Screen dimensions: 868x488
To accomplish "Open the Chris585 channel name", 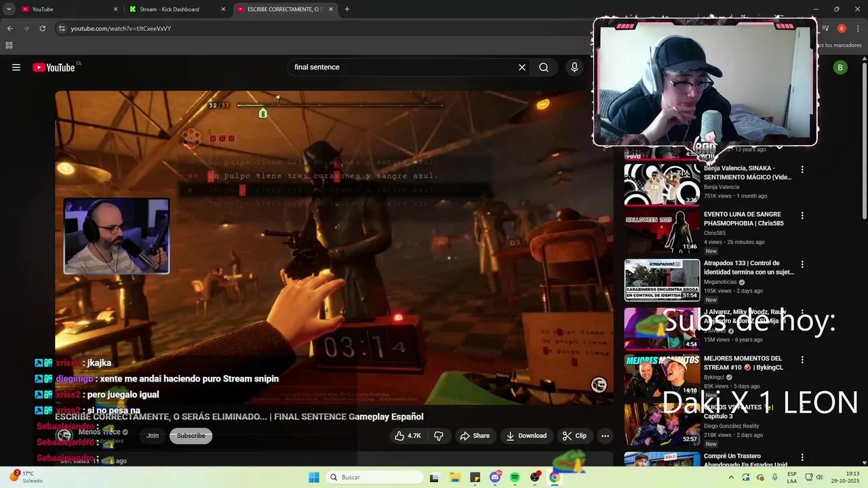I will click(x=715, y=233).
